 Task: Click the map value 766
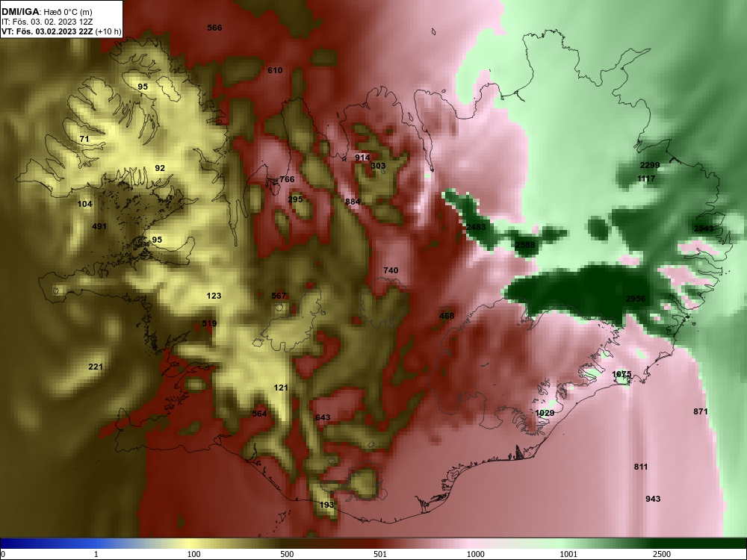pos(287,179)
